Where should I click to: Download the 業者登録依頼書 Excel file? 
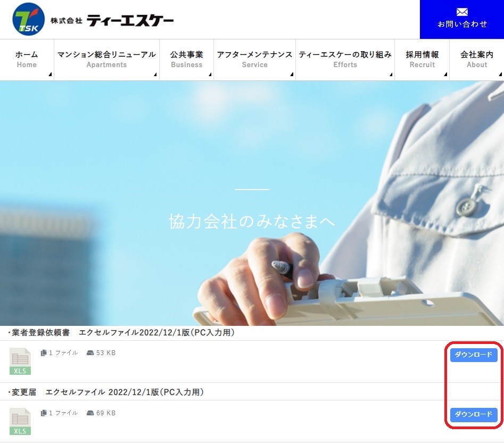pos(474,355)
